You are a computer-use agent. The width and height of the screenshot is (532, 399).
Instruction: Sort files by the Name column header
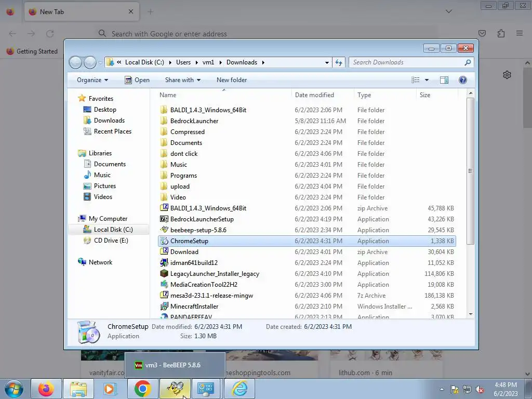coord(224,95)
